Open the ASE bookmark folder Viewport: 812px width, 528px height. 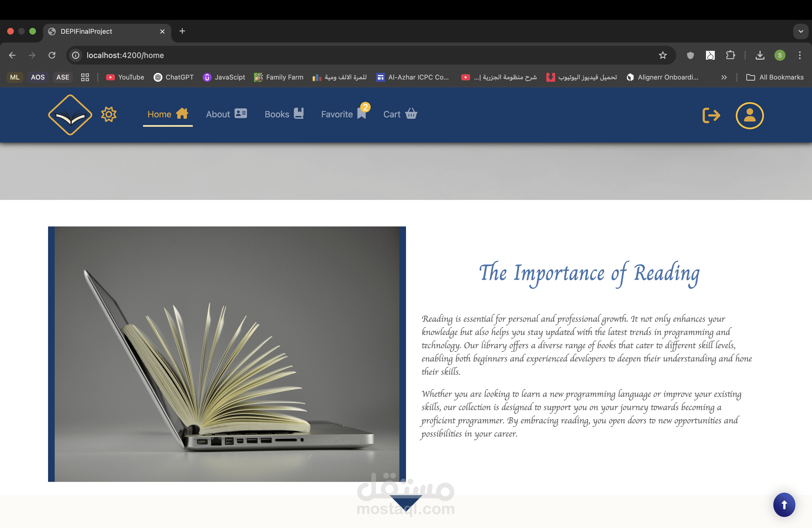coord(63,77)
